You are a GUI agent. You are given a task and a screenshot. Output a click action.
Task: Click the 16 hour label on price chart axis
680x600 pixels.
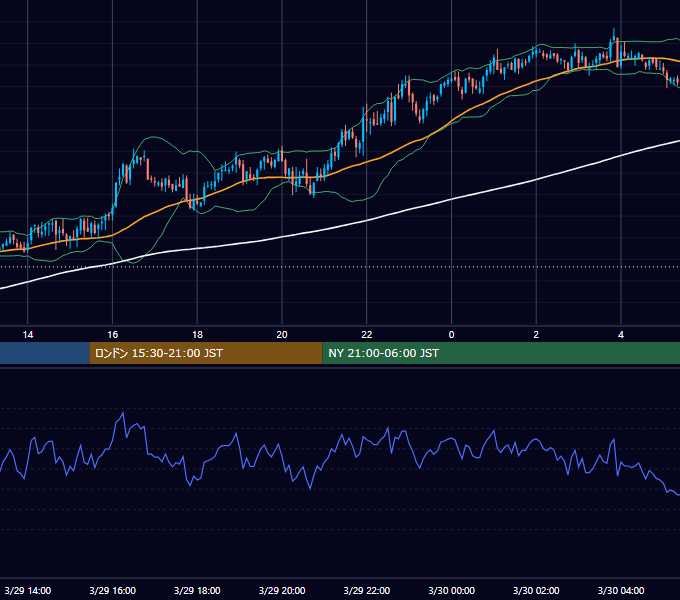(112, 335)
